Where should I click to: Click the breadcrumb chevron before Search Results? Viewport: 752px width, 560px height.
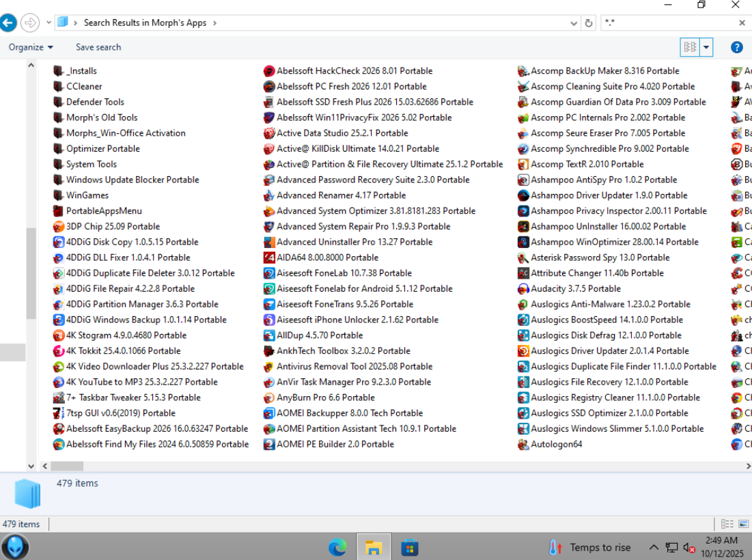coord(75,23)
